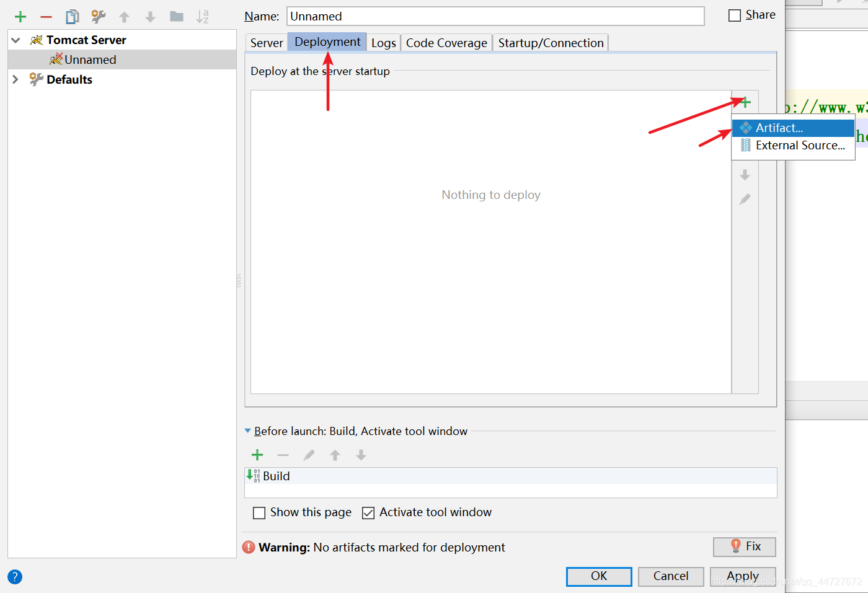Enable Show this page checkbox
Screen dimensions: 868x593
click(x=259, y=513)
